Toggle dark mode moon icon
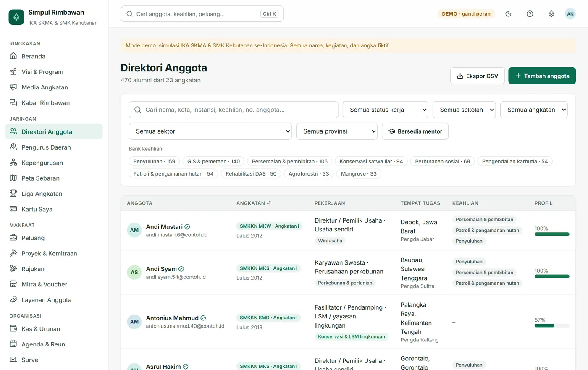The height and width of the screenshot is (370, 588). coord(508,14)
